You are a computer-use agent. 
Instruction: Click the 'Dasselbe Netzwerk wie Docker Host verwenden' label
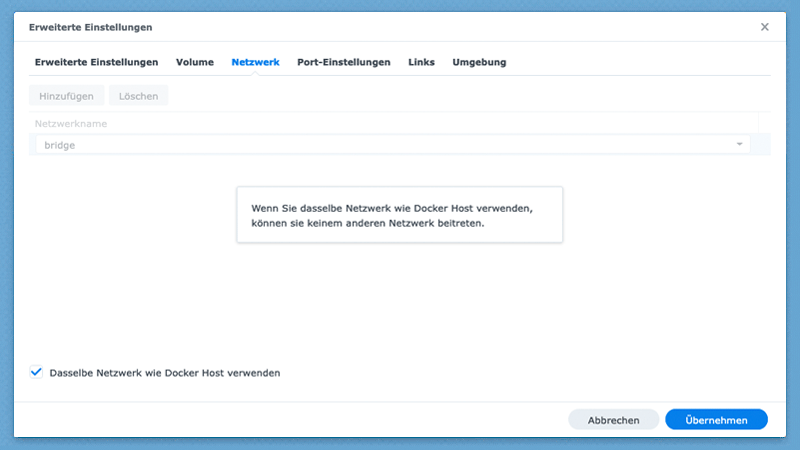[165, 373]
